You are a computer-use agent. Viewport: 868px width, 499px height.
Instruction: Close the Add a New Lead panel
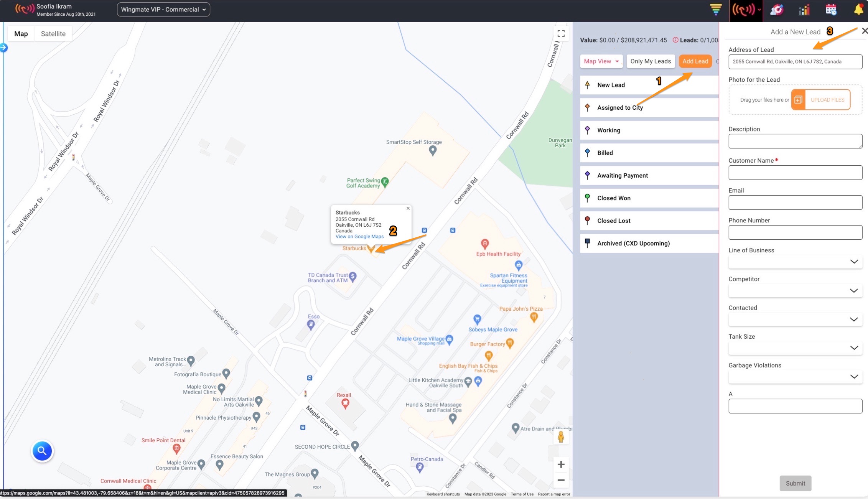tap(864, 31)
